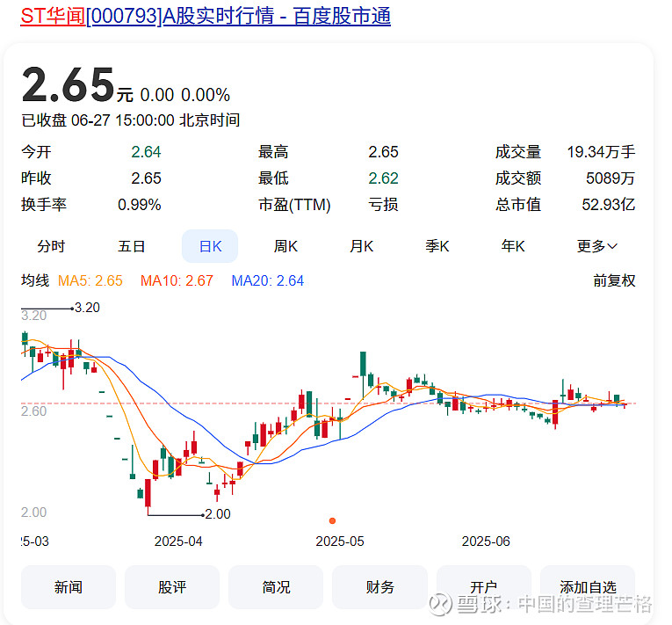The height and width of the screenshot is (625, 672).
Task: Click the MA20: 2.64 indicator label
Action: [267, 280]
